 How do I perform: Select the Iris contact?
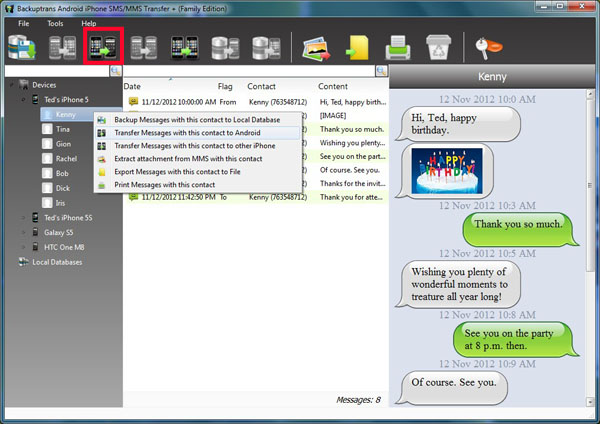(60, 203)
